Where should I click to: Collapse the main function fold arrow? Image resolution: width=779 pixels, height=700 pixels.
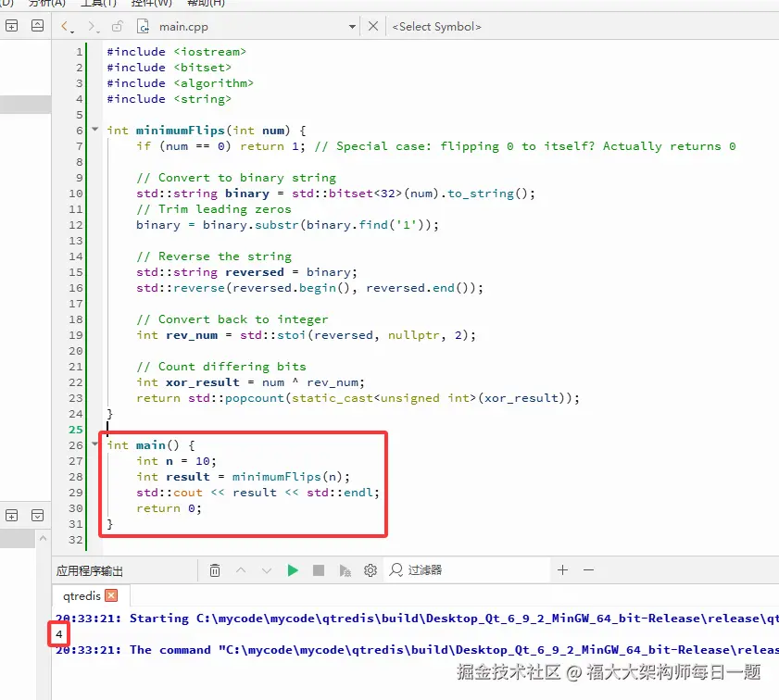[94, 444]
